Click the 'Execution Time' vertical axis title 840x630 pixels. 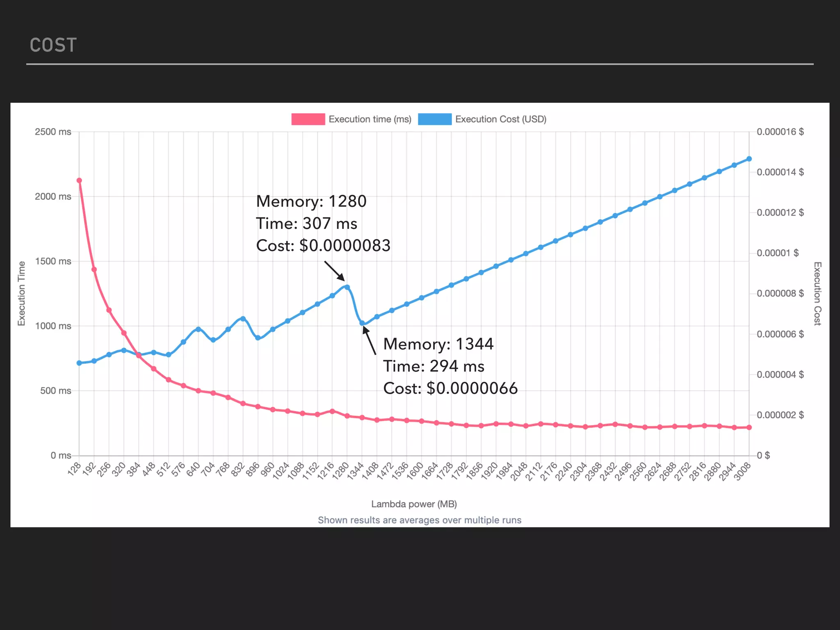22,294
